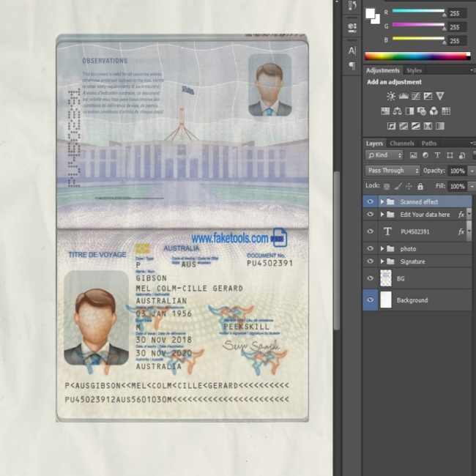Add a Curves adjustment

point(416,96)
